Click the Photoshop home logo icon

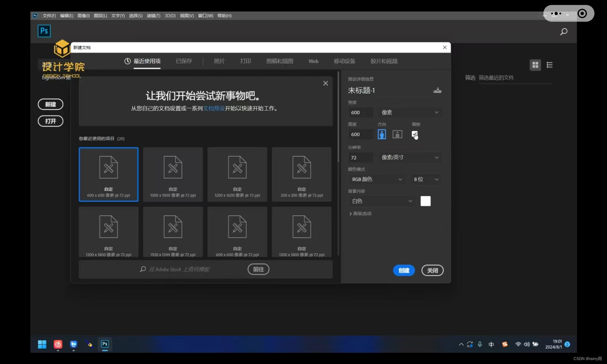click(x=44, y=31)
